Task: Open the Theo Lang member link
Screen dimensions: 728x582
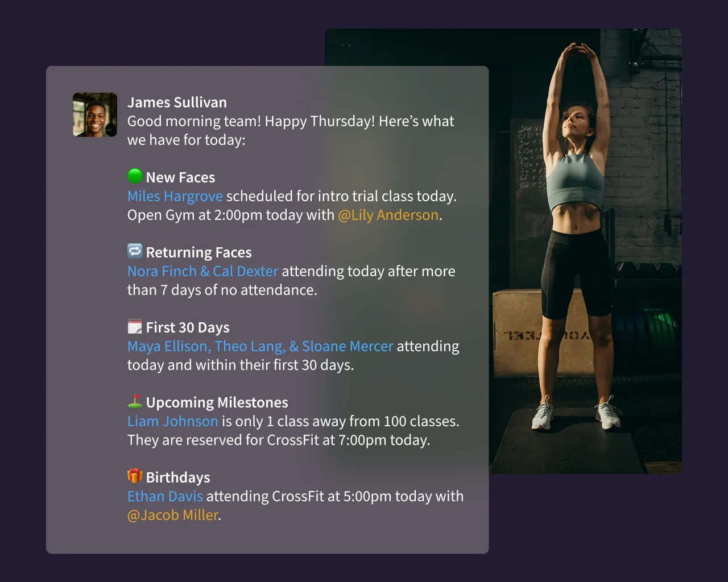Action: pyautogui.click(x=250, y=347)
